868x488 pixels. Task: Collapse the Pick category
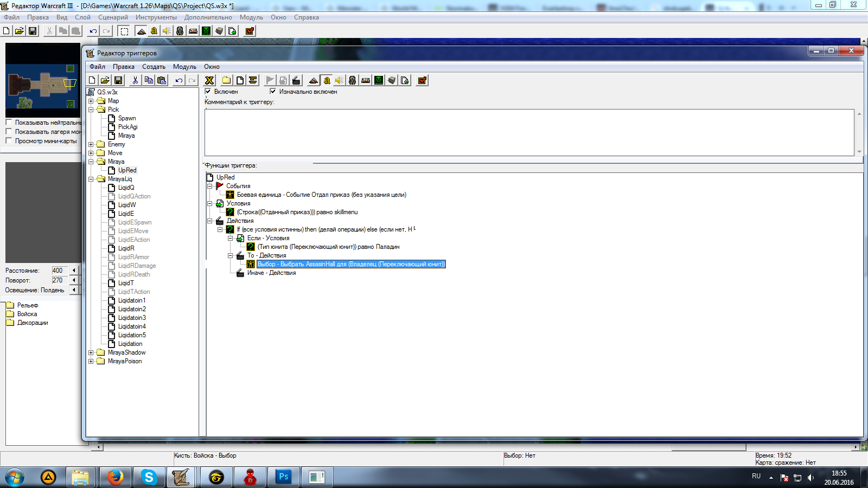pyautogui.click(x=91, y=110)
